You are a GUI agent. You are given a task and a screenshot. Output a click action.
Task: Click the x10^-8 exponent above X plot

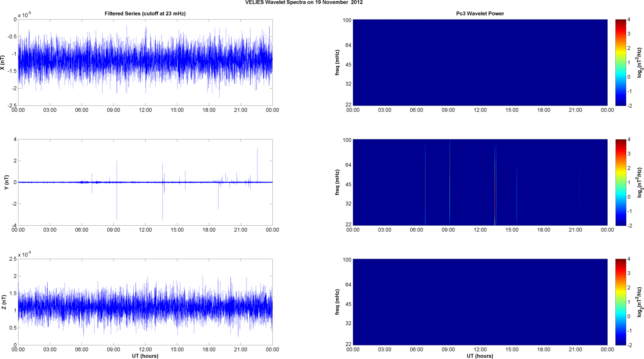pos(24,15)
